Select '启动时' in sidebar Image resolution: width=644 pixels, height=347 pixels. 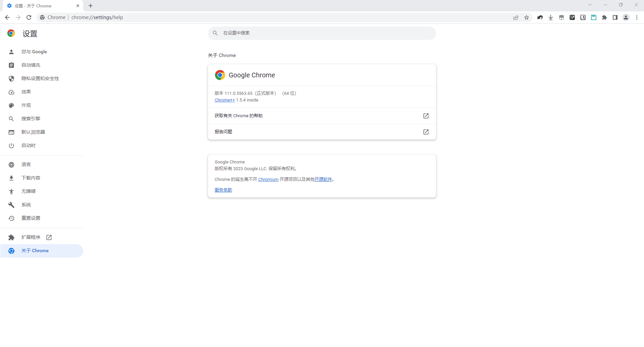(42, 145)
